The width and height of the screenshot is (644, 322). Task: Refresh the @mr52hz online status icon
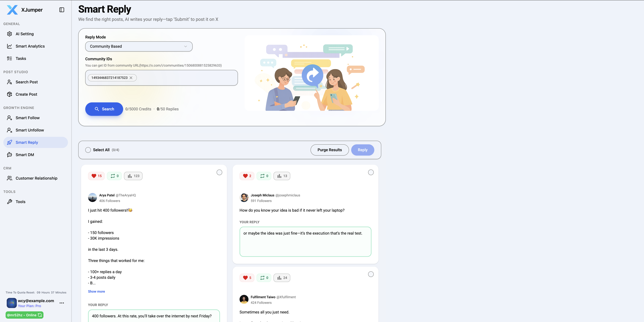coord(40,315)
